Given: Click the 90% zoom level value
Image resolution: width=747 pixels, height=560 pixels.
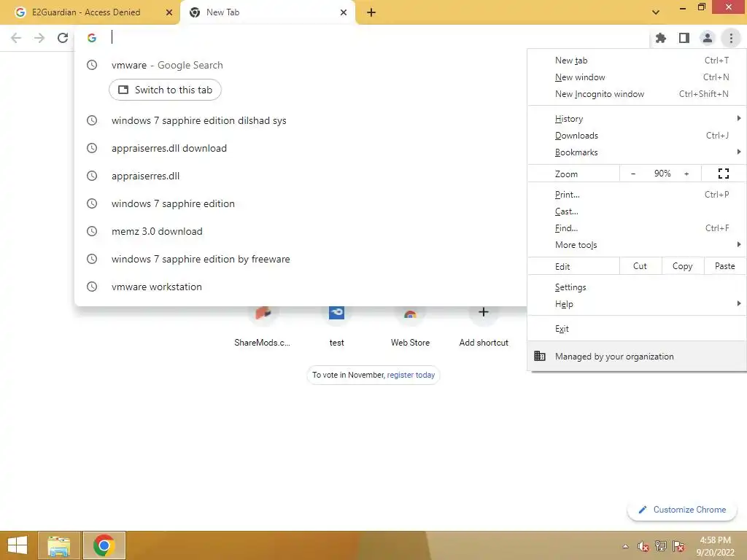Looking at the screenshot, I should (662, 174).
